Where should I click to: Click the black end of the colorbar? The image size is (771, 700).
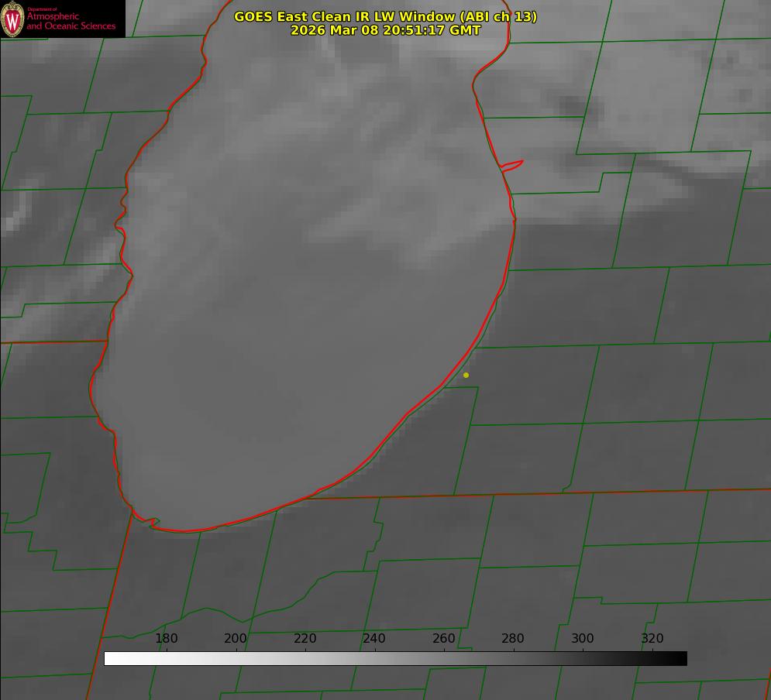point(681,658)
